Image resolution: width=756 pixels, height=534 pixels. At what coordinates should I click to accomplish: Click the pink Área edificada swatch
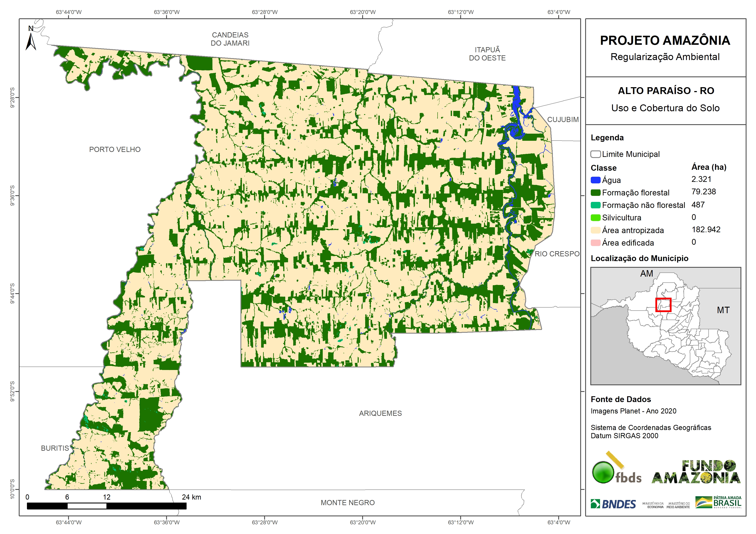point(595,243)
